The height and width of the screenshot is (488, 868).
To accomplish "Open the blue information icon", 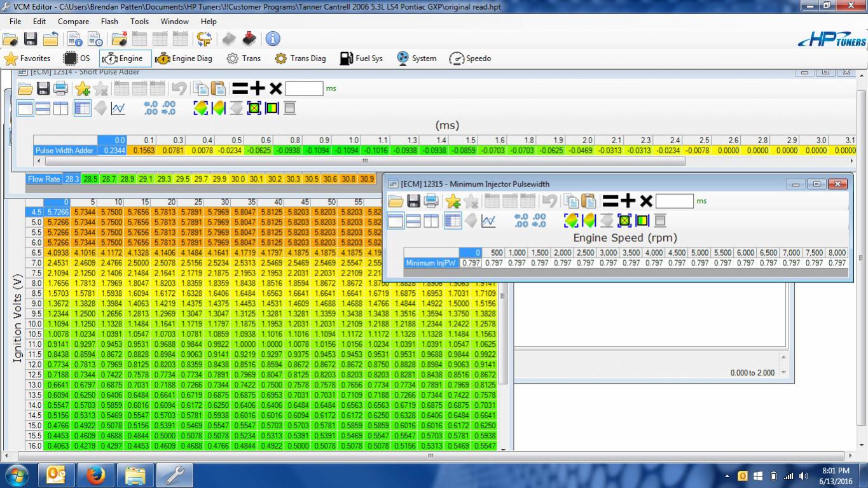I will 273,39.
